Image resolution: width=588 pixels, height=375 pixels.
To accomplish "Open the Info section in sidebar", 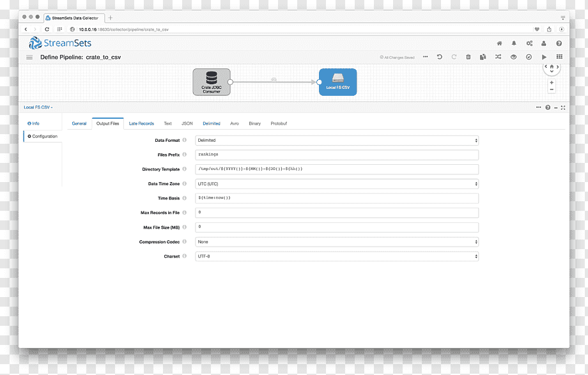I will coord(33,123).
